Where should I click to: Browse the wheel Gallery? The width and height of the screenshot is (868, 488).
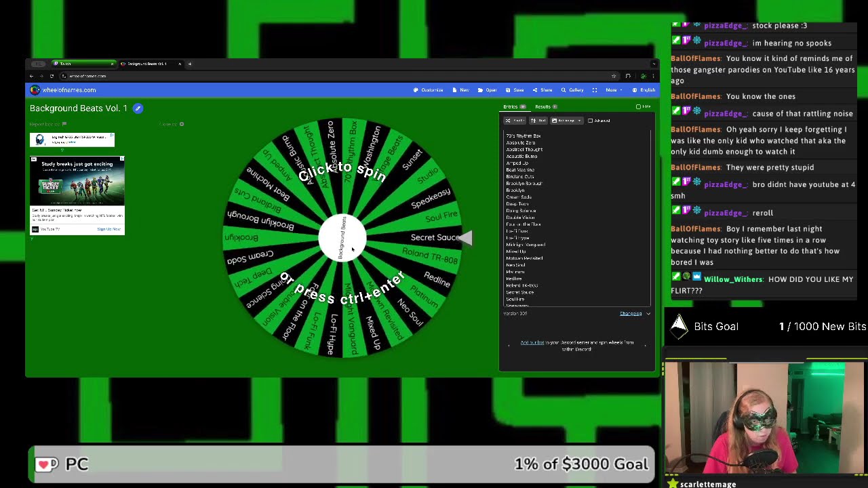(572, 90)
